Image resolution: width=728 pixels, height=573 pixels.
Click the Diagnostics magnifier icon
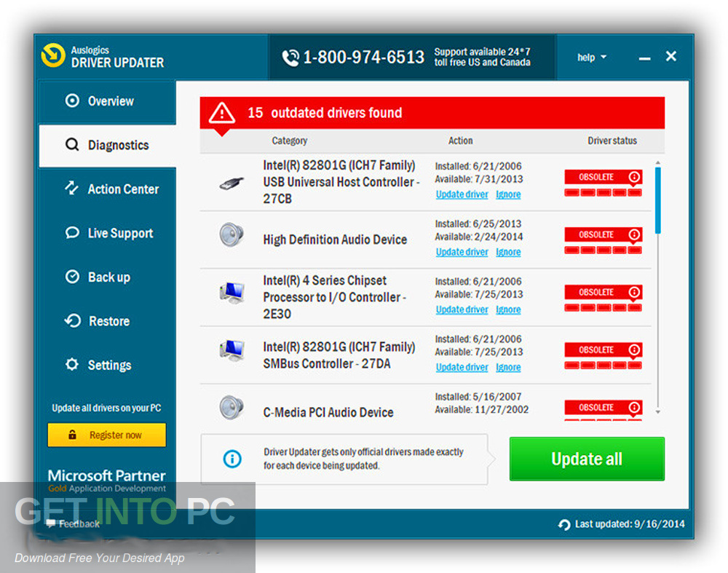pos(72,145)
